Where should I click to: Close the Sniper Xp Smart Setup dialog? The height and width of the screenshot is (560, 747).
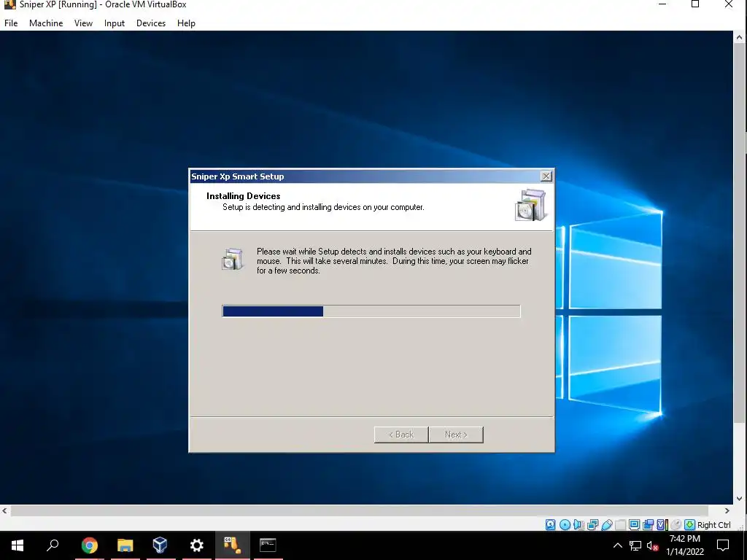546,176
